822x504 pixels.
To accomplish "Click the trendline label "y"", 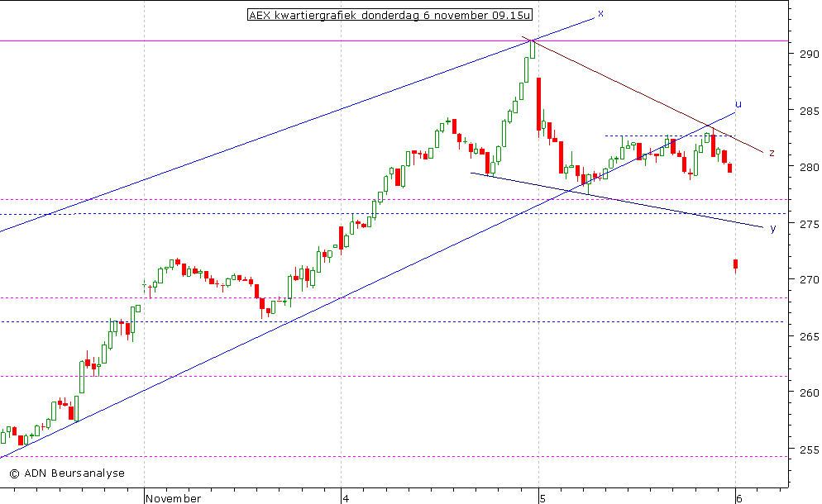I will coord(772,228).
